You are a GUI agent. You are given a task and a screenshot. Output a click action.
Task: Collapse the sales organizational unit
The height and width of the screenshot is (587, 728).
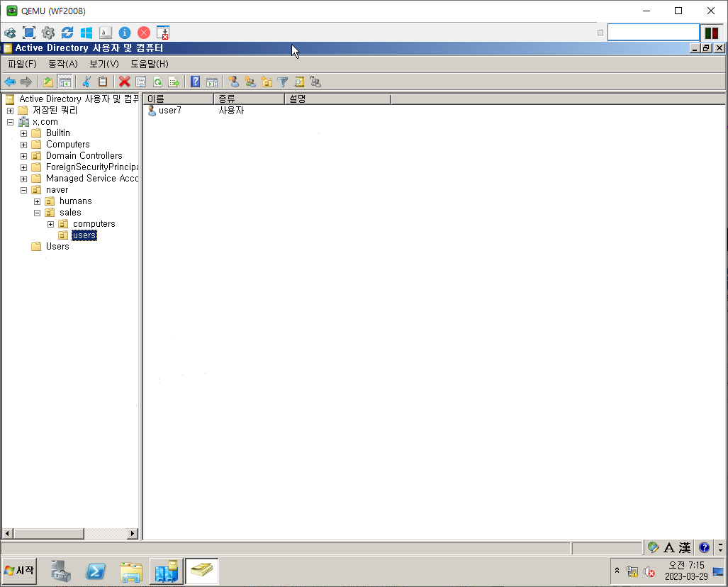[37, 213]
